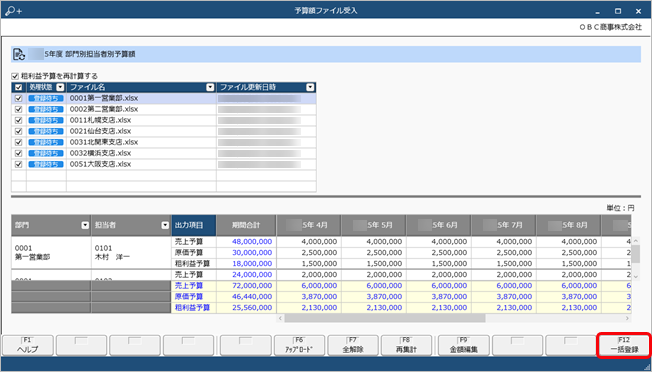
Task: Click the magnifier search icon in title bar
Action: [13, 11]
